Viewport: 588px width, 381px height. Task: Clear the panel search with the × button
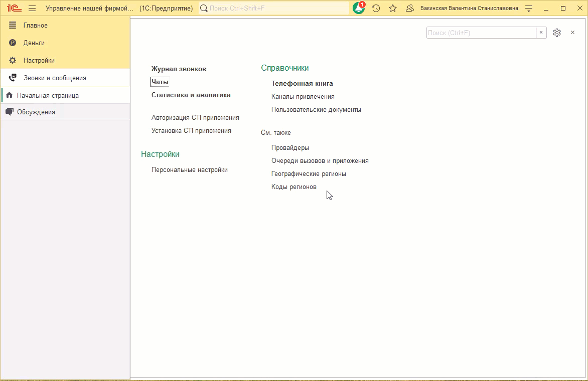541,32
